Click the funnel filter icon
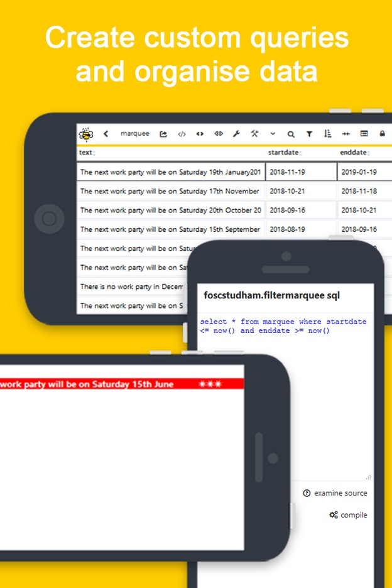The height and width of the screenshot is (588, 392). [309, 134]
